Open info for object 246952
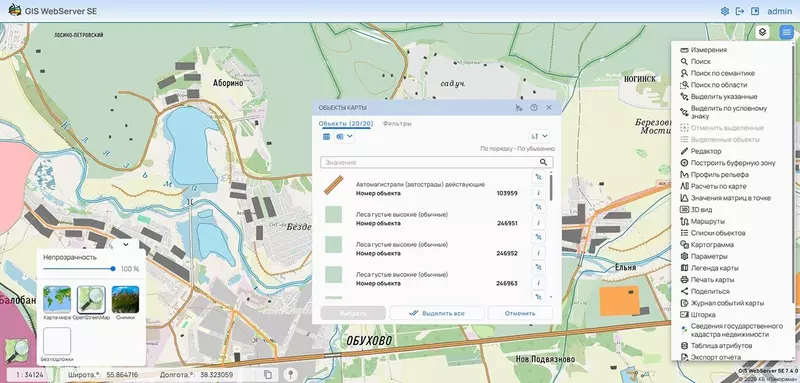 pyautogui.click(x=538, y=252)
